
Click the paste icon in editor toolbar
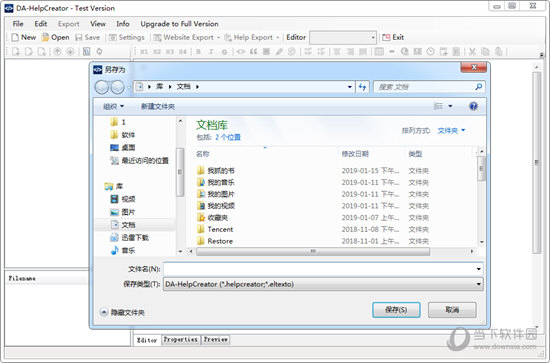coord(498,52)
